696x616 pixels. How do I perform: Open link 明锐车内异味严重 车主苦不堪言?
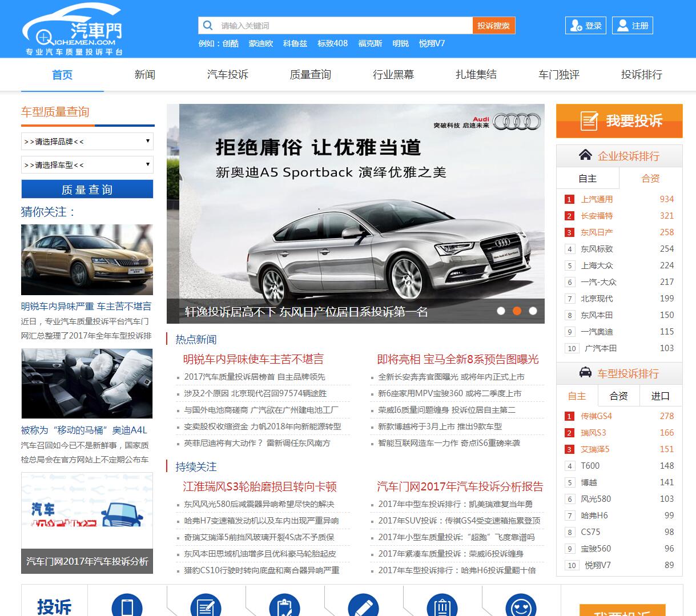click(x=86, y=306)
